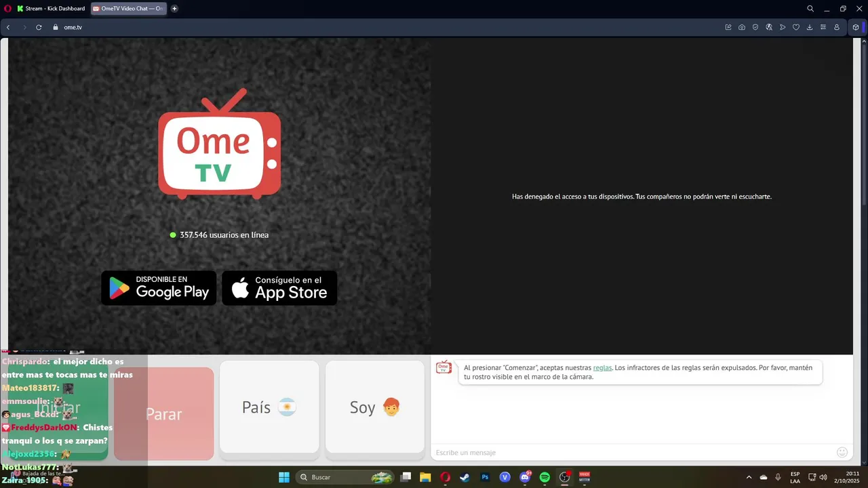Open the page translate icon
This screenshot has width=868, height=488.
coord(769,27)
